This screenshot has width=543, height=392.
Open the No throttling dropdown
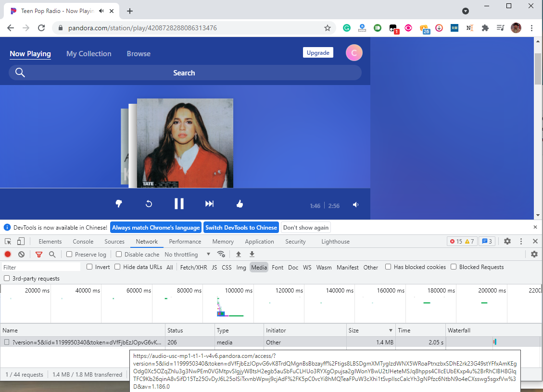tap(188, 254)
